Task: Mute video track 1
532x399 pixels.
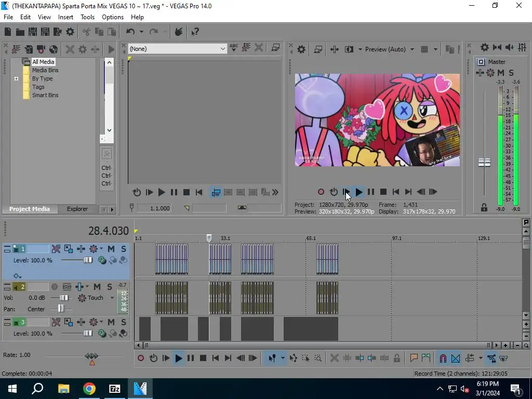Action: [x=111, y=249]
